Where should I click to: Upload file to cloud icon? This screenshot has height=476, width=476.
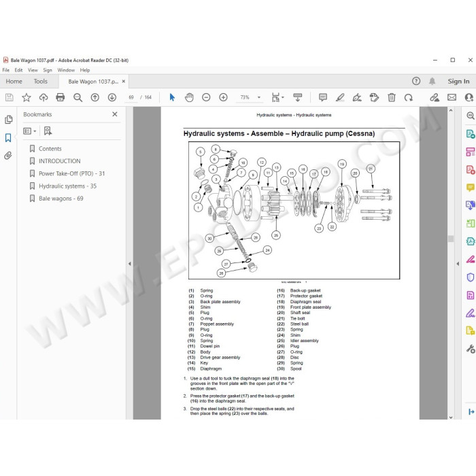tap(44, 97)
